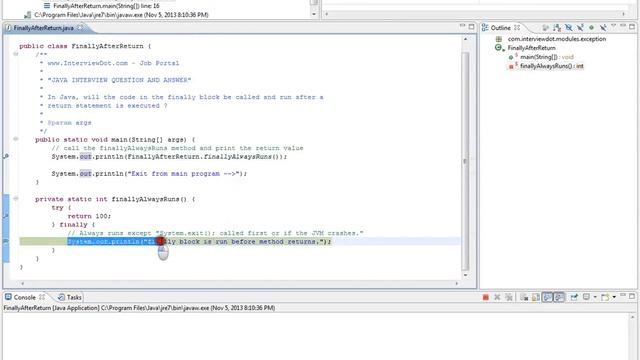This screenshot has height=360, width=640.
Task: Click the javaw.exe process icon
Action: click(x=27, y=15)
